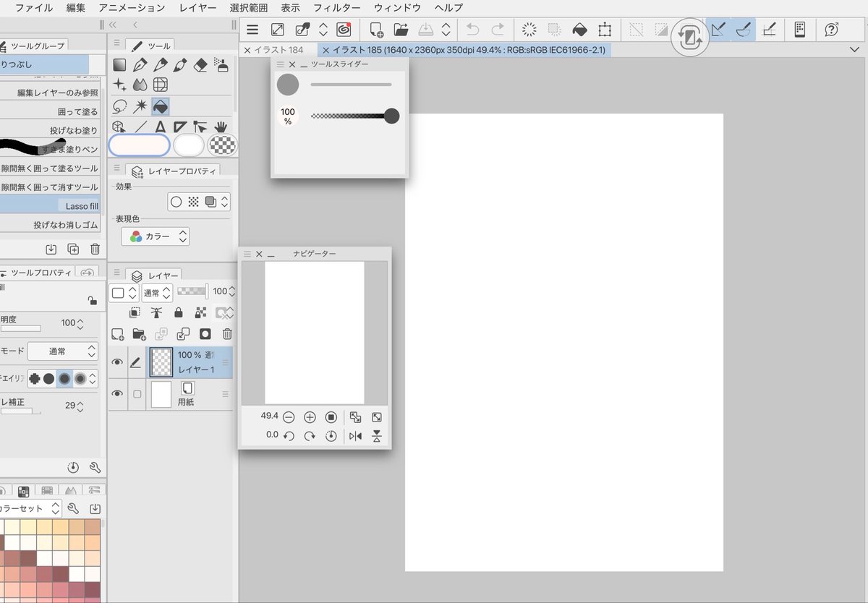
Task: Click Navigator zoom in plus icon
Action: pos(310,417)
